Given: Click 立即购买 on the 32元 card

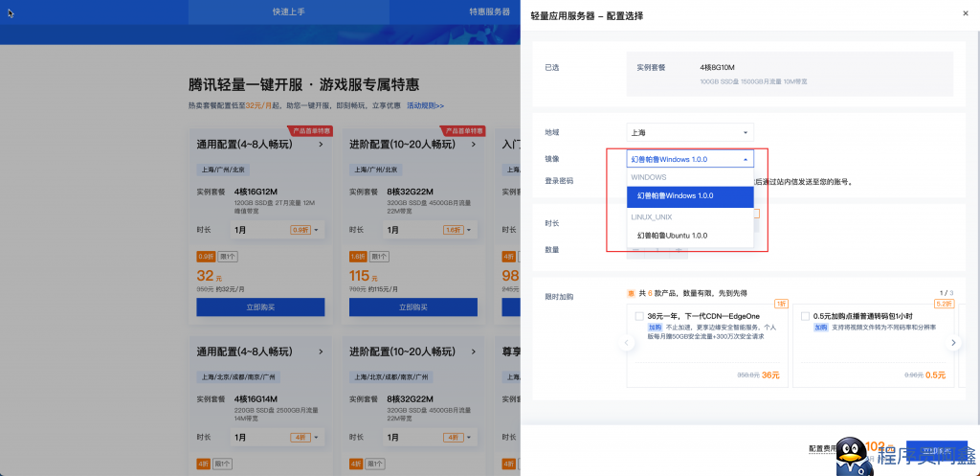Looking at the screenshot, I should point(260,307).
